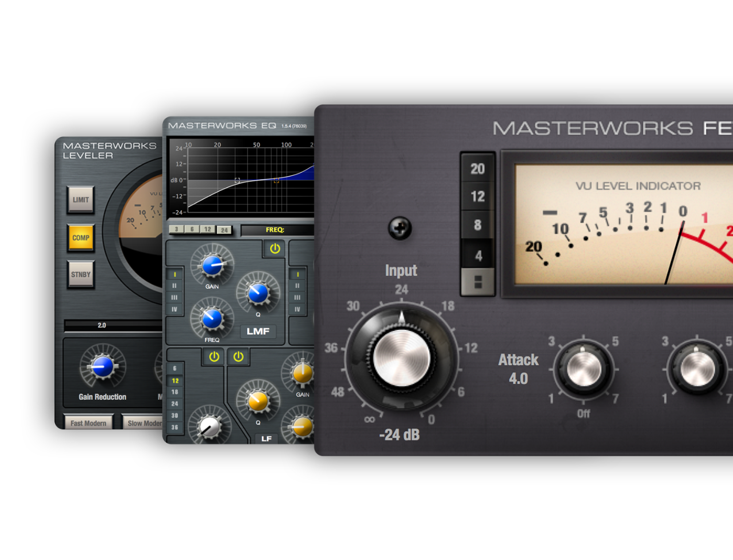Click the Attack knob on the FET compressor
733x560 pixels.
584,369
